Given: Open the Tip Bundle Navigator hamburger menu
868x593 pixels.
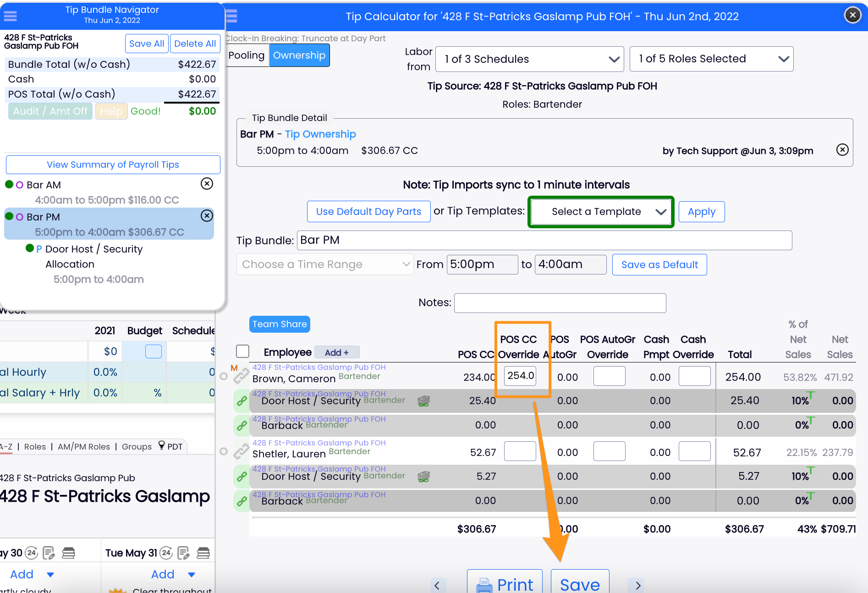Looking at the screenshot, I should pos(10,16).
